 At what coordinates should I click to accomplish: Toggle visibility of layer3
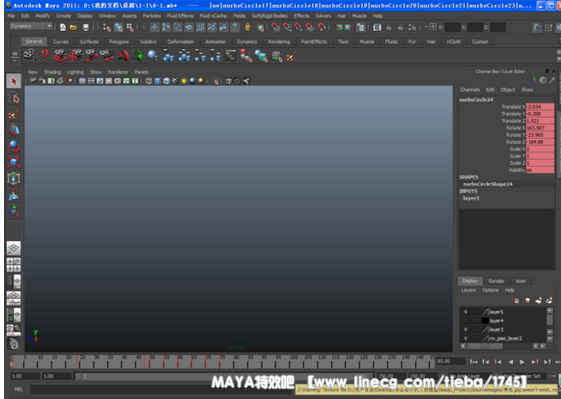465,330
